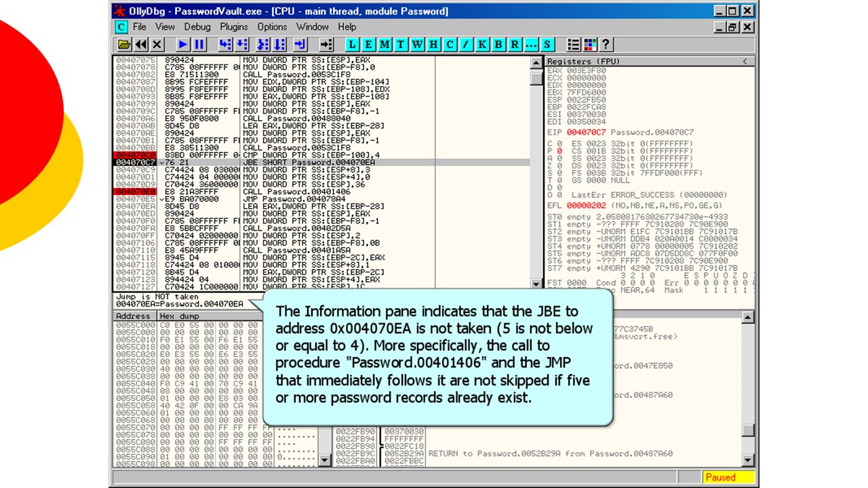Image resolution: width=868 pixels, height=488 pixels.
Task: Open the File menu
Action: (x=140, y=27)
